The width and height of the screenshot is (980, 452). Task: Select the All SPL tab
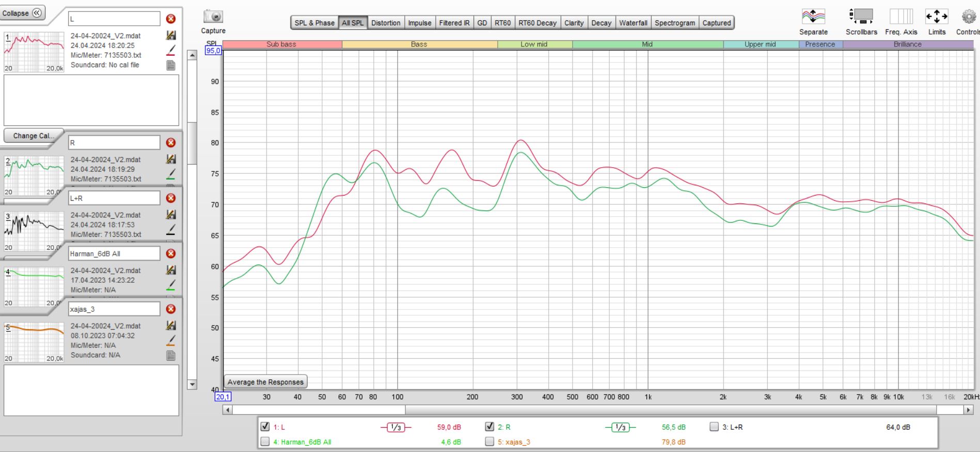pos(353,23)
